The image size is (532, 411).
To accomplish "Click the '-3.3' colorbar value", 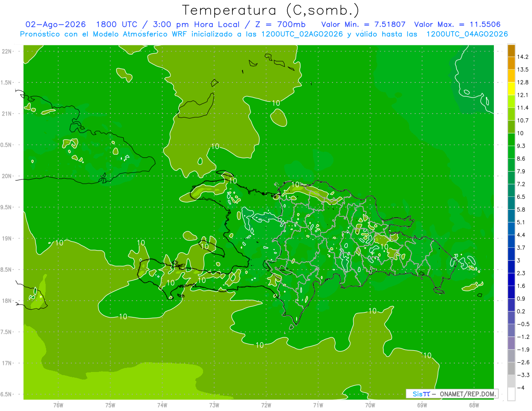I will coord(523,375).
